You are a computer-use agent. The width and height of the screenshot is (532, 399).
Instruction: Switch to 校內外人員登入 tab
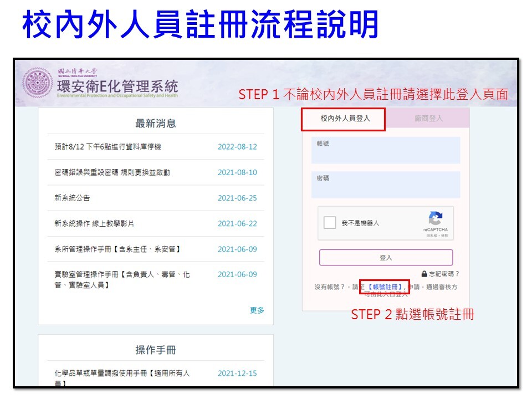tap(345, 119)
